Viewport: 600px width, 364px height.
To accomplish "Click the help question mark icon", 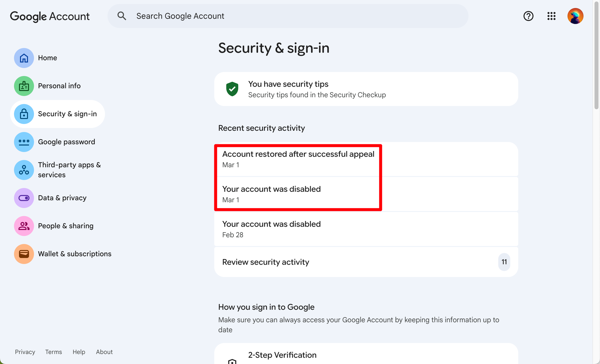I will (x=528, y=16).
